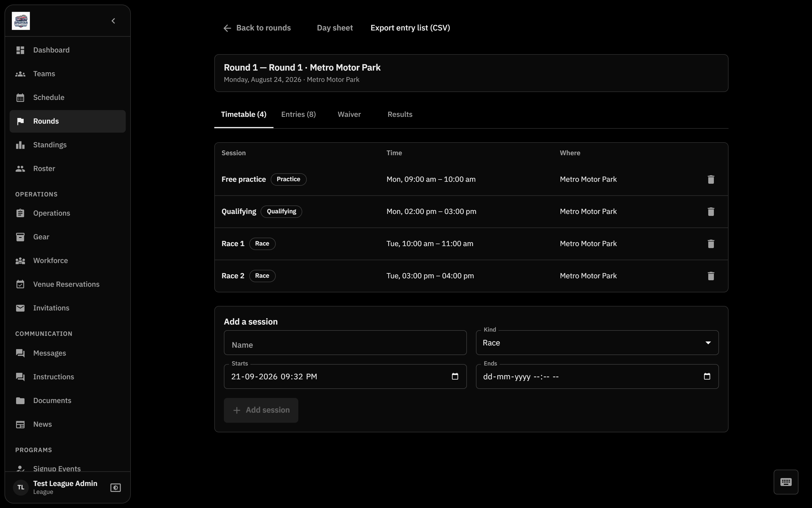Screen dimensions: 812x508
Task: Export entry list as CSV
Action: click(410, 28)
